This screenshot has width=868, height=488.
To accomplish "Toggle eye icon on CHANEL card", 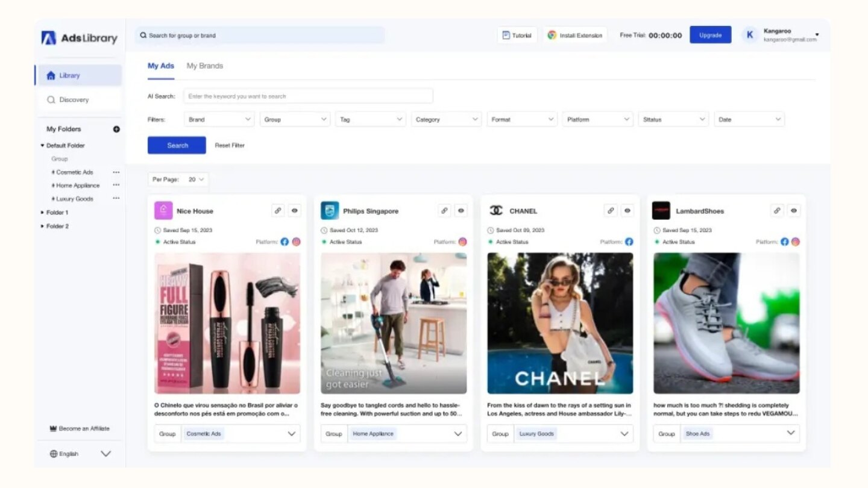I will [x=627, y=210].
